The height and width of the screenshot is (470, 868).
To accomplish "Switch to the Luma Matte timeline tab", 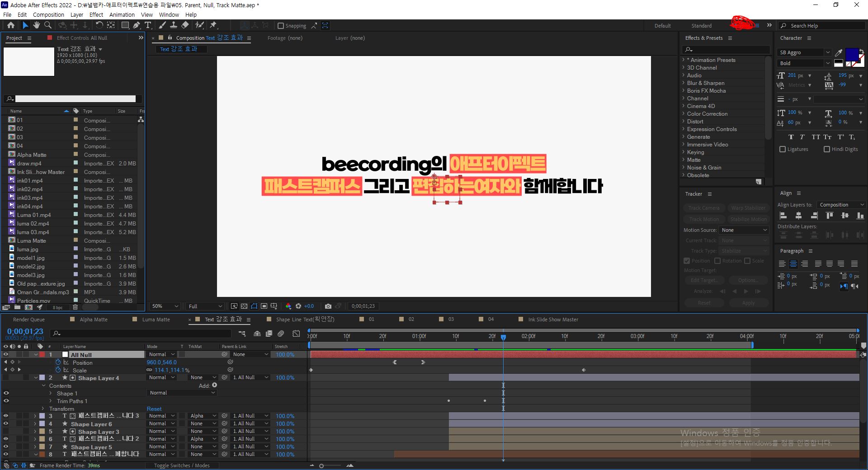I will pos(156,320).
